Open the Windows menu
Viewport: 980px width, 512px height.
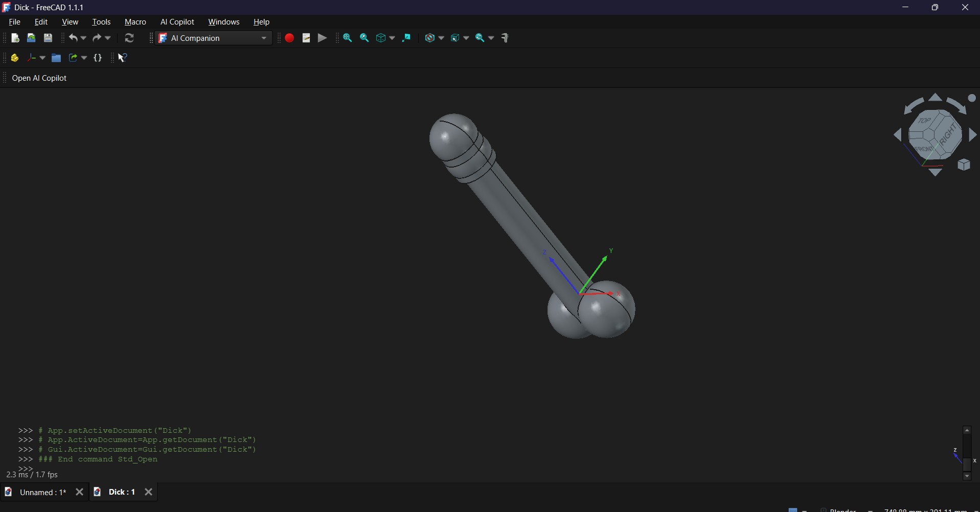224,22
